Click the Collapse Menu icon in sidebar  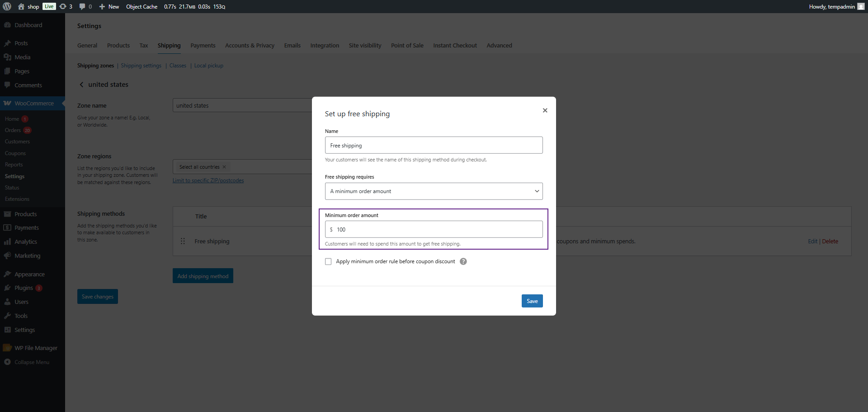pos(7,362)
